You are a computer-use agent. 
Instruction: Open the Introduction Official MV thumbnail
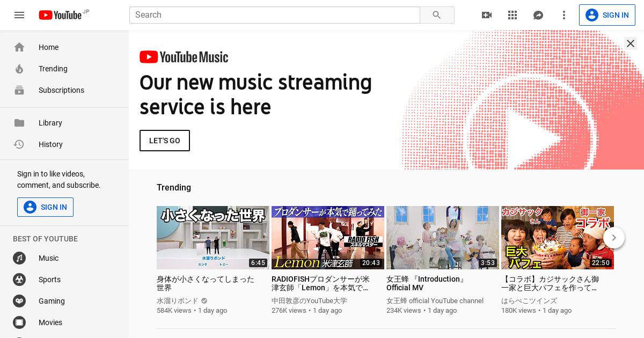pos(443,238)
